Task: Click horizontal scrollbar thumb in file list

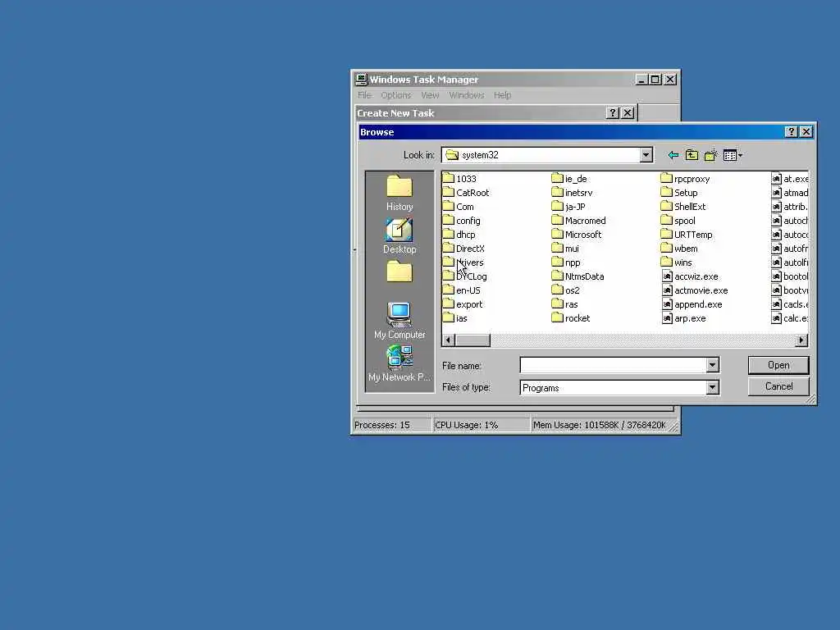Action: click(x=472, y=340)
